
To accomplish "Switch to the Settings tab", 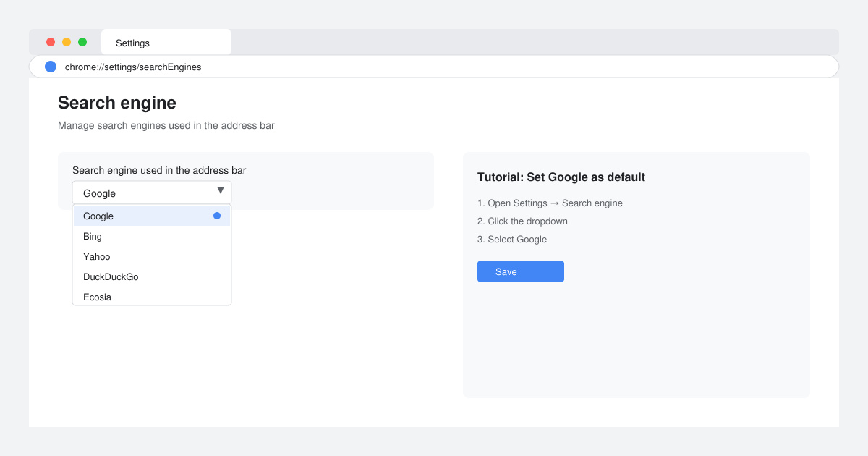I will click(166, 42).
